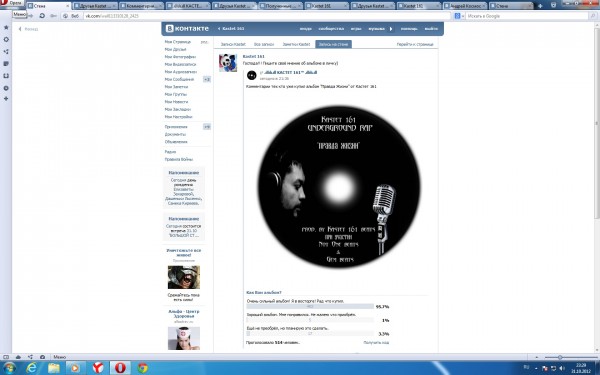Toggle the Opera panel button in status bar

5,357
